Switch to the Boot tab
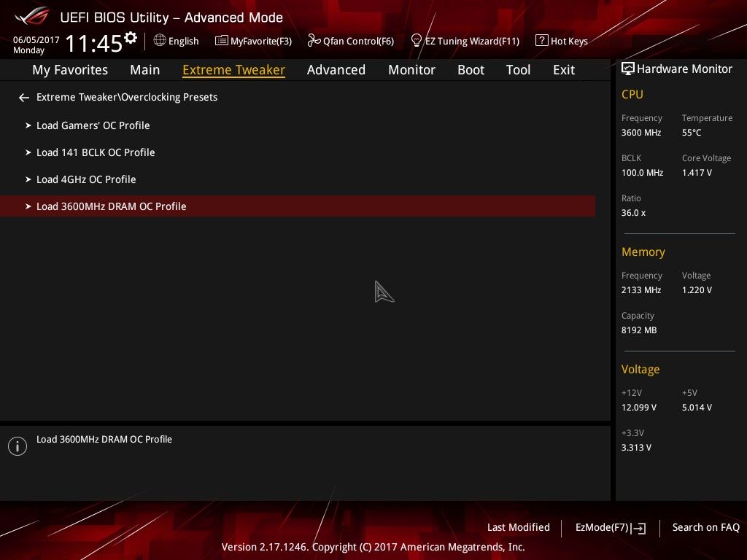The image size is (747, 560). point(471,70)
